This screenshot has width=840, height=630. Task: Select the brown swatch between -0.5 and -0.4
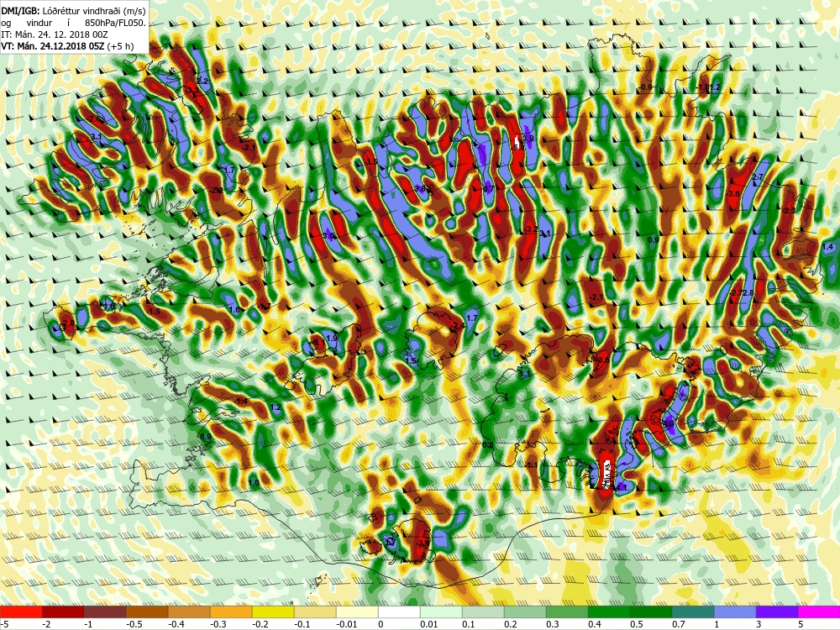(147, 612)
